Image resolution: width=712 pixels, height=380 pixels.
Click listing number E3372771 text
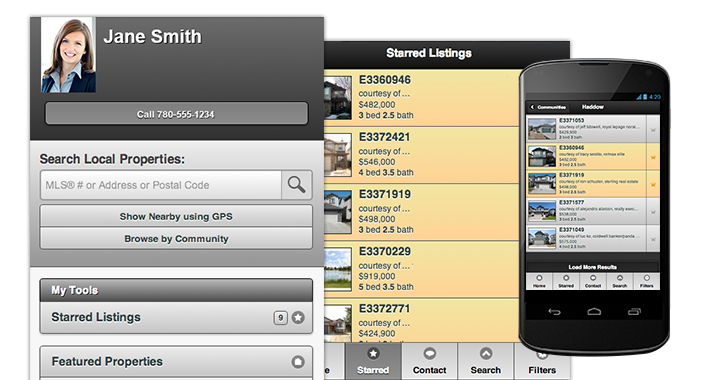point(384,309)
